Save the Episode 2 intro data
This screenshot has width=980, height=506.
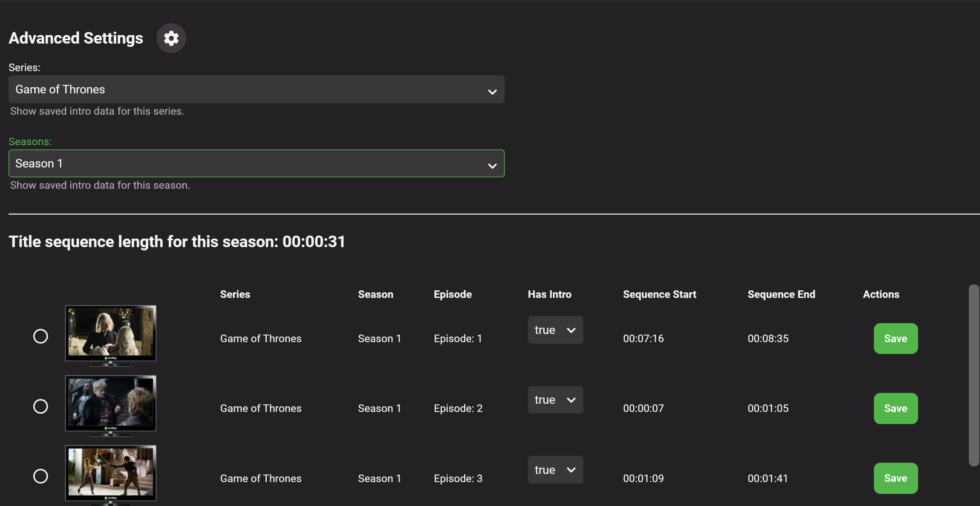[895, 408]
